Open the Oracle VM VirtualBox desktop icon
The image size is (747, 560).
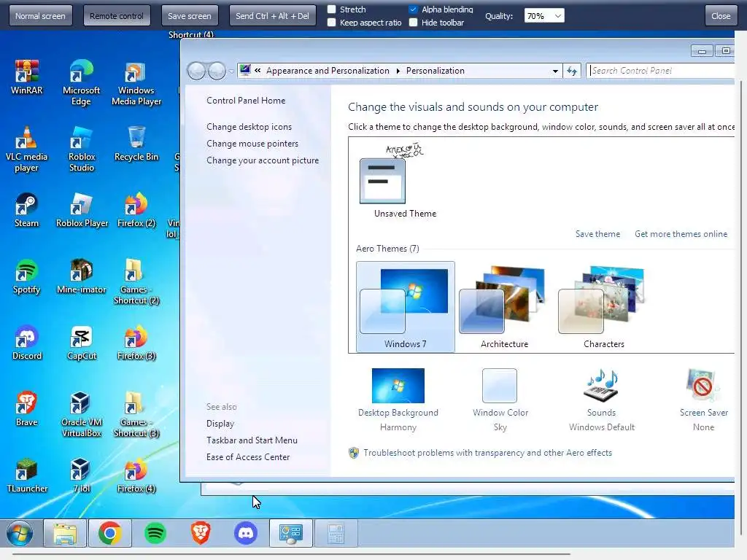point(82,414)
